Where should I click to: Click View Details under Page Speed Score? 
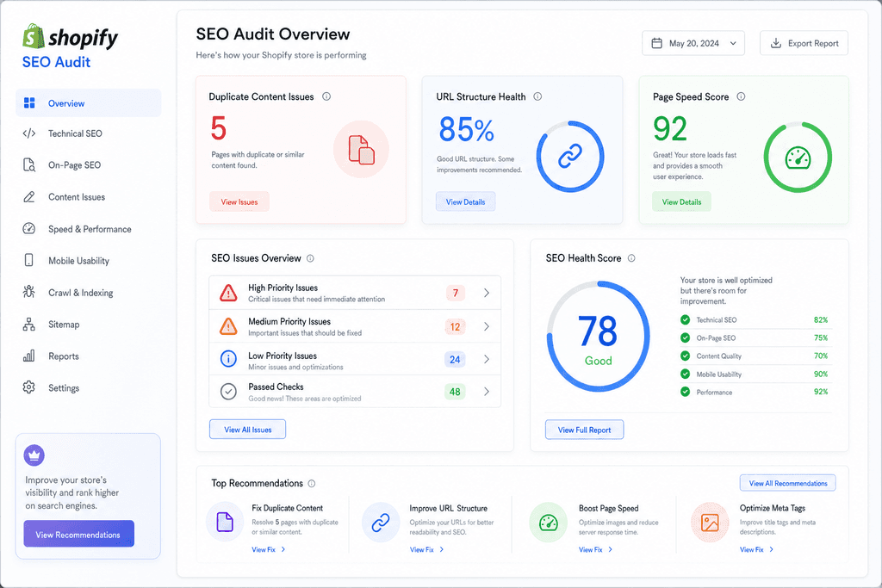(681, 201)
